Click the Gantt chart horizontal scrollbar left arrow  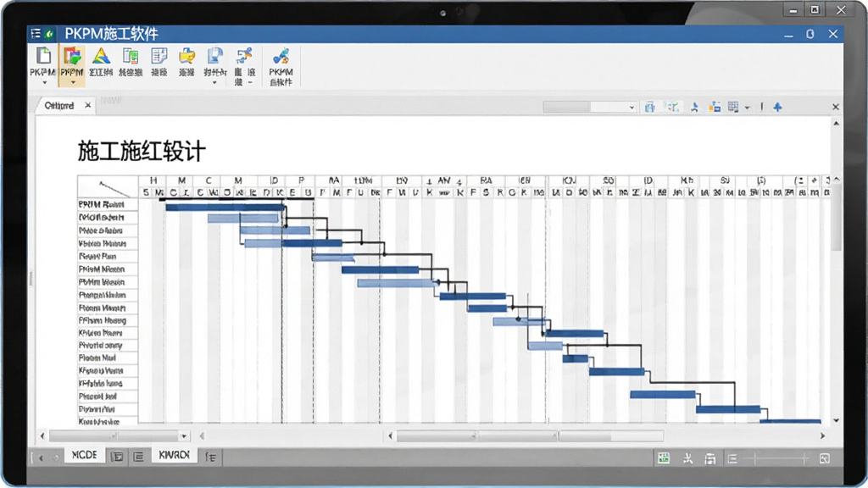pos(390,436)
